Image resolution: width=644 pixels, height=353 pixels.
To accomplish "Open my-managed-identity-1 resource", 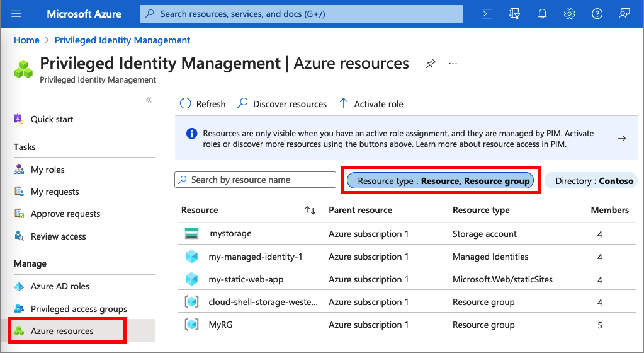I will (x=256, y=257).
